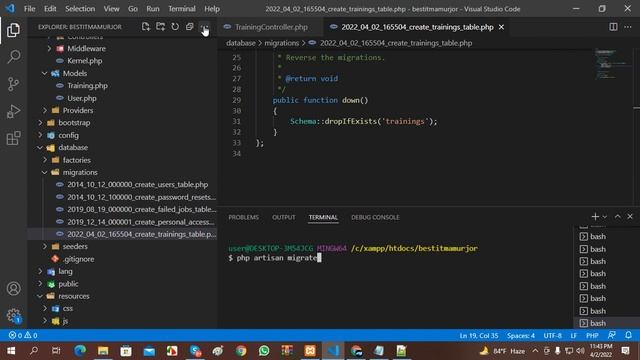This screenshot has width=640, height=360.
Task: Change encoding via UTF-8 indicator
Action: tap(553, 336)
